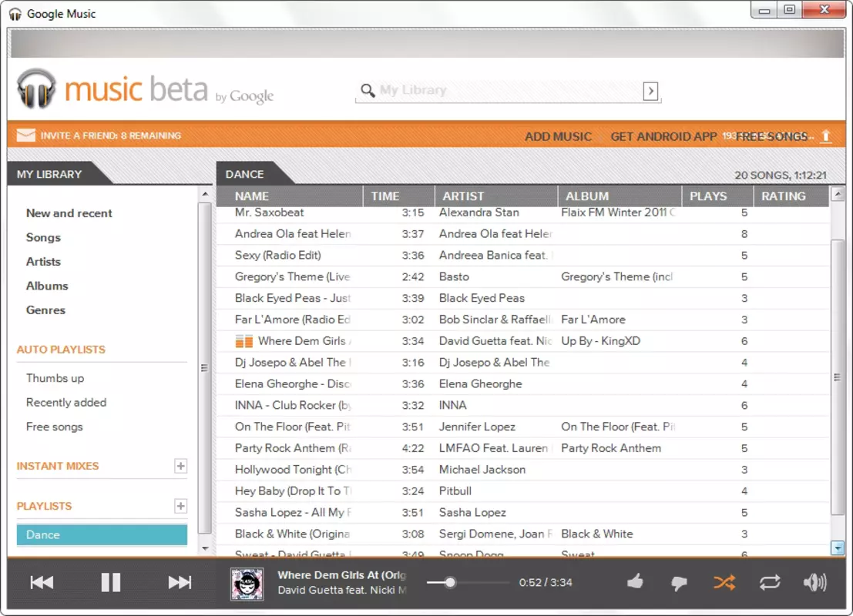Click the Up By - KingXD album cell
This screenshot has width=853, height=616.
coord(600,341)
